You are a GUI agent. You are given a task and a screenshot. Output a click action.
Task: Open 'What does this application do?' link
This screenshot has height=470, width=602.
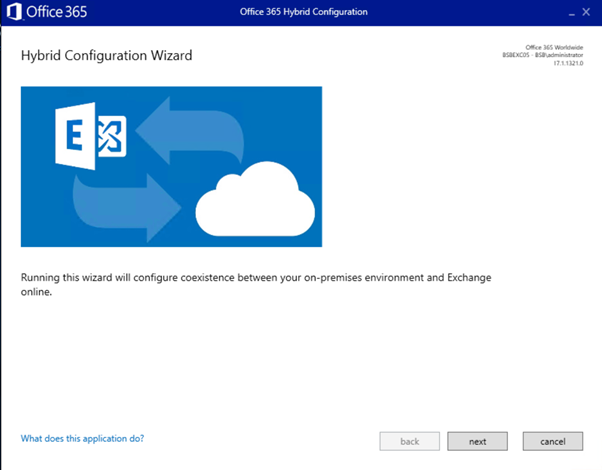(x=89, y=439)
